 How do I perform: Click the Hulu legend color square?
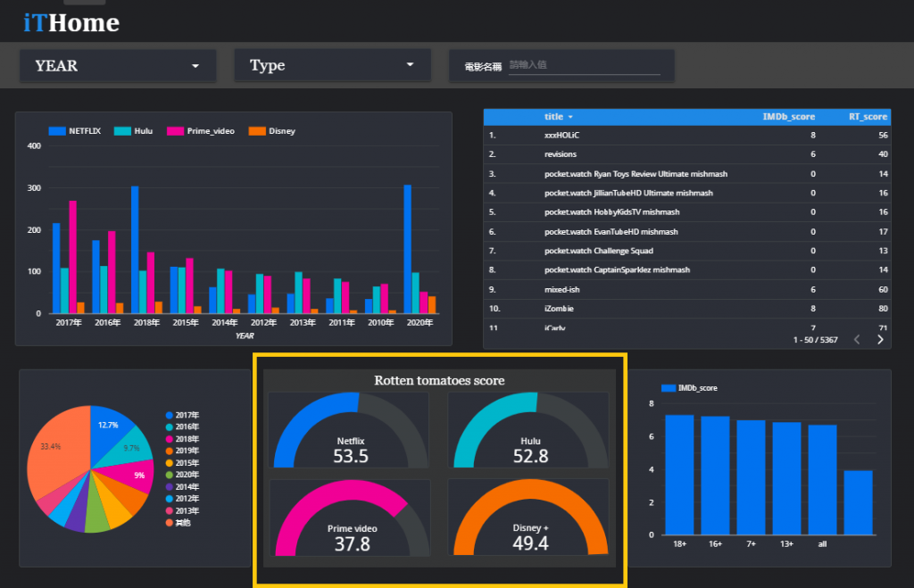tap(122, 131)
